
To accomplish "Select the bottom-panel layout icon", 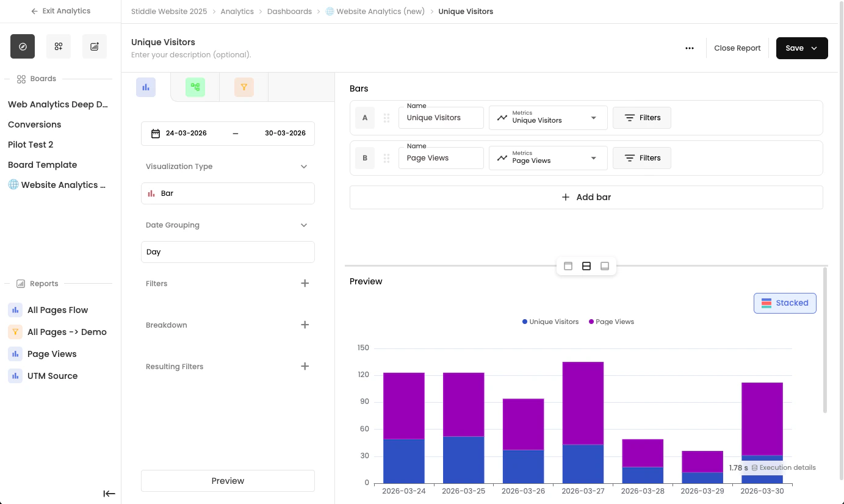I will coord(605,266).
